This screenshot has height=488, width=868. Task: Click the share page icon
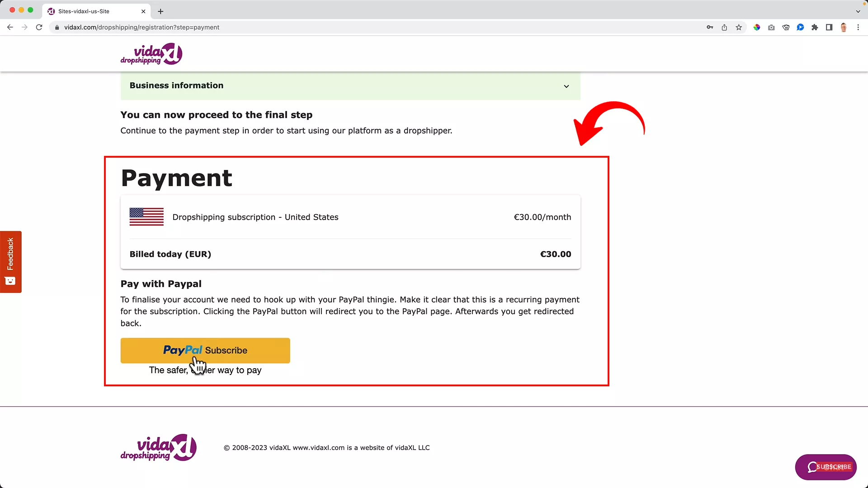[724, 27]
